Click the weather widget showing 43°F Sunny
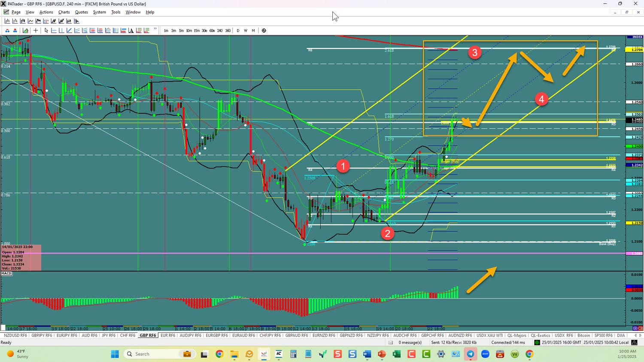Screen dimensions: 644x362 [17, 354]
